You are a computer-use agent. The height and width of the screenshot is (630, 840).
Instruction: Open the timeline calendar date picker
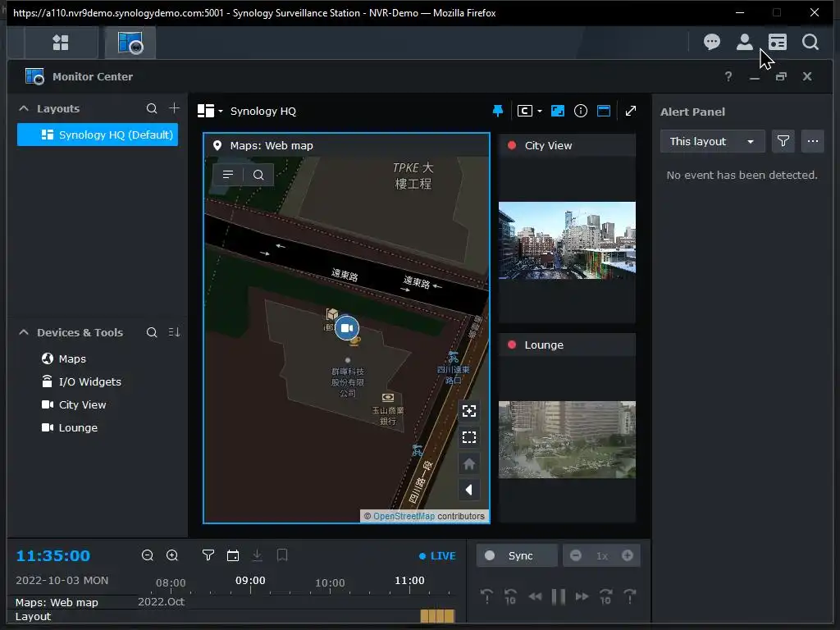[232, 555]
